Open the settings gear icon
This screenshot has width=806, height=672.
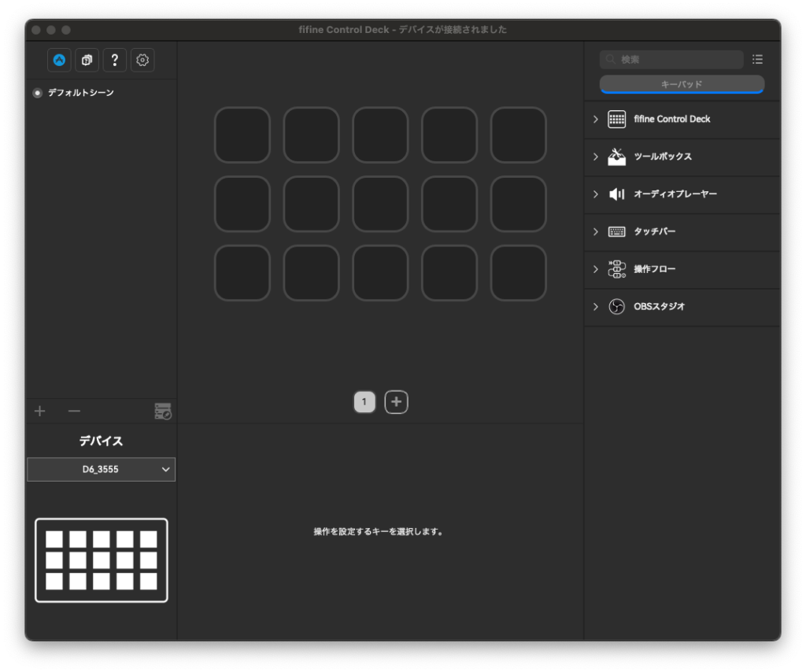point(142,60)
